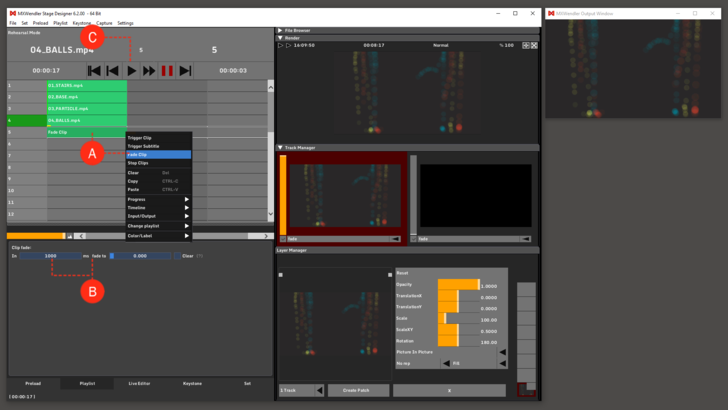Click the fit-view icon in Render panel

tap(526, 46)
